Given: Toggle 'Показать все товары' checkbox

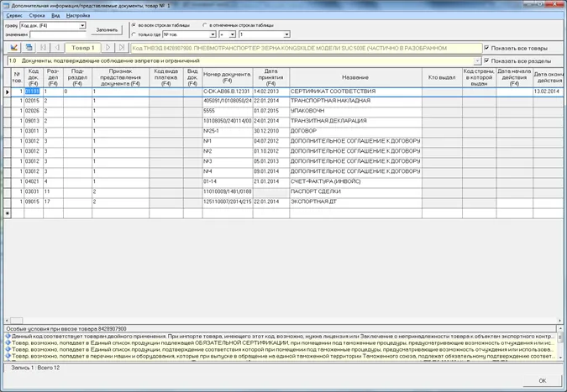Looking at the screenshot, I should (x=486, y=48).
